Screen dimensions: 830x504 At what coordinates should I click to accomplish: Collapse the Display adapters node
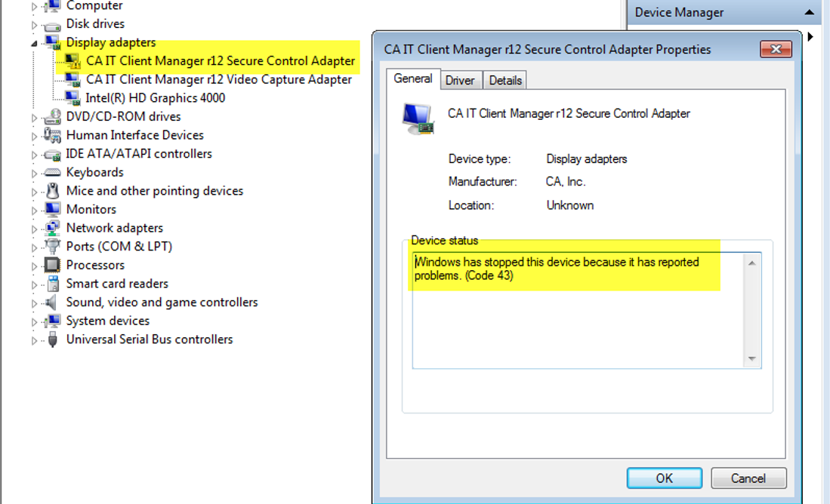pos(35,43)
